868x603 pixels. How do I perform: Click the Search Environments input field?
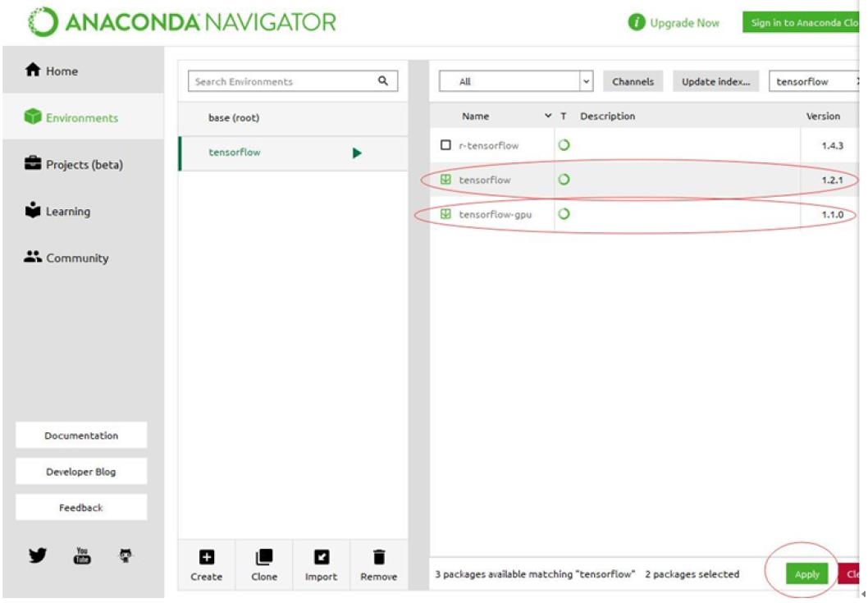(x=293, y=81)
